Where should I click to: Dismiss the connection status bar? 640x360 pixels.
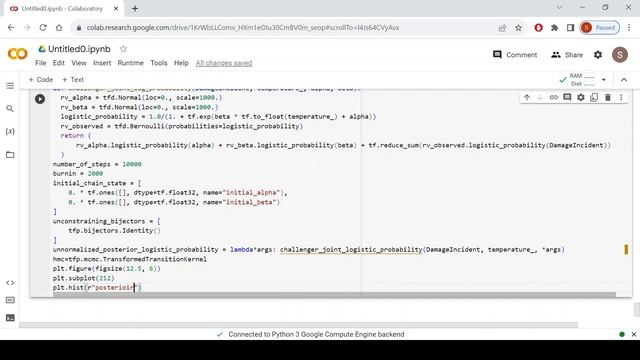point(633,334)
